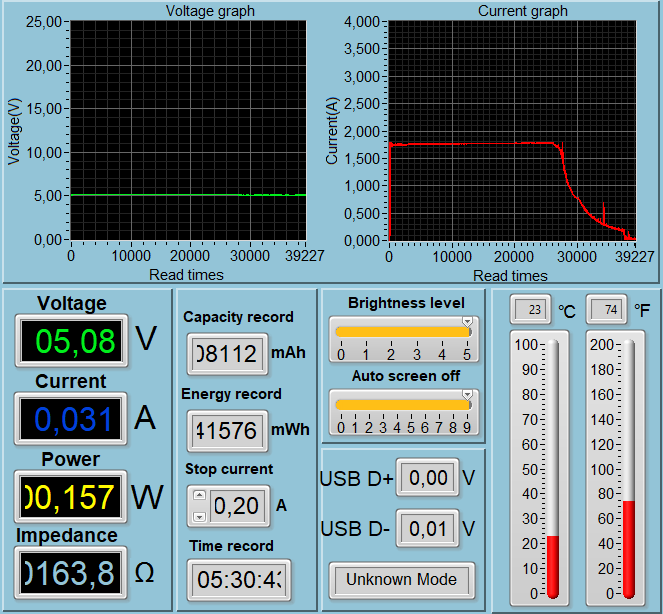Click the Stop current increment arrow
663x614 pixels.
[x=199, y=495]
